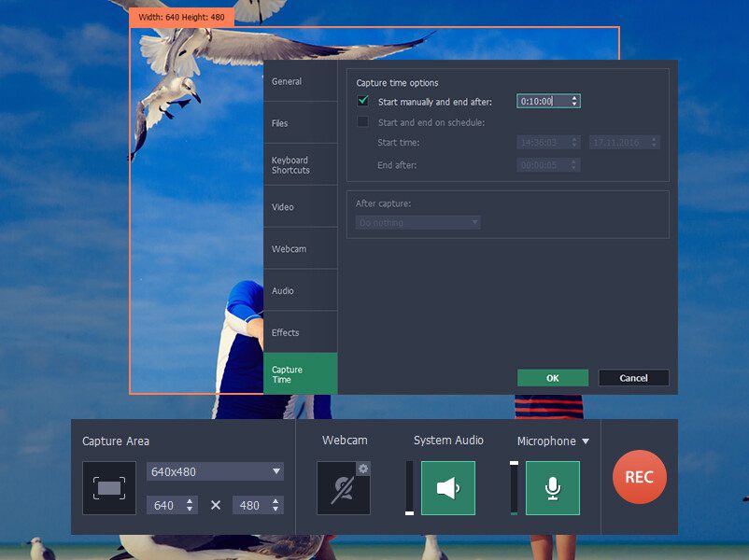Toggle the Microphone recording icon

pos(553,487)
